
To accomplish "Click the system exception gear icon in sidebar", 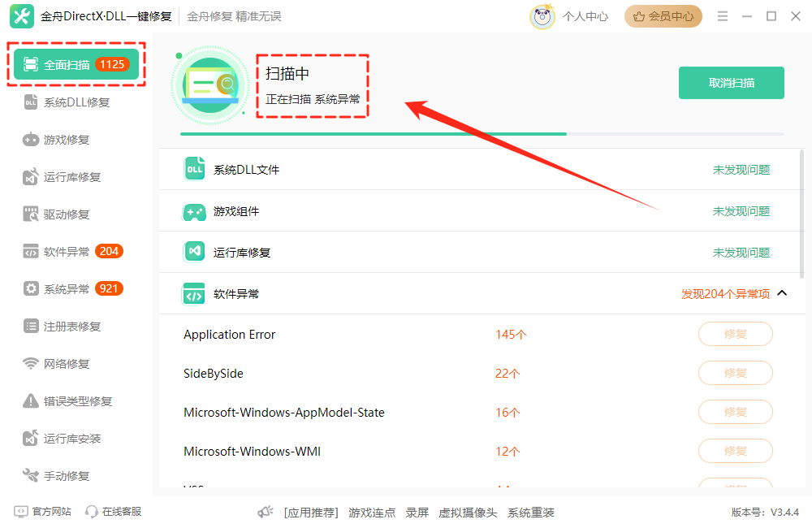I will 31,288.
